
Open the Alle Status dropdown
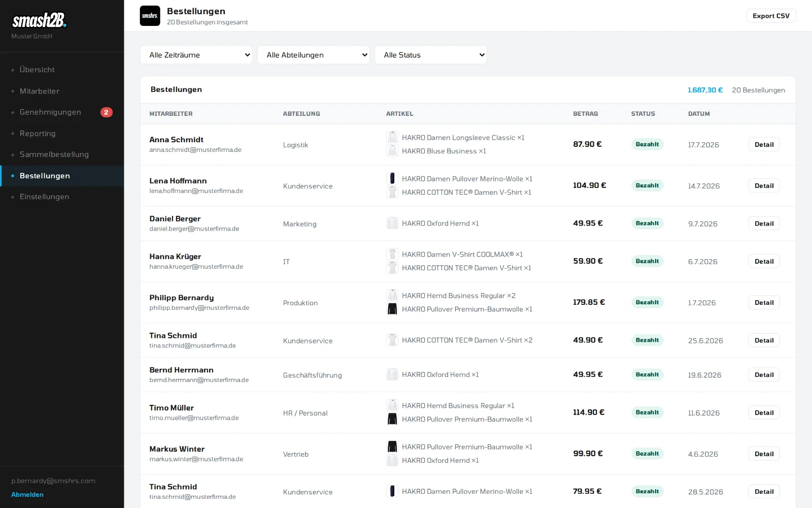tap(431, 55)
